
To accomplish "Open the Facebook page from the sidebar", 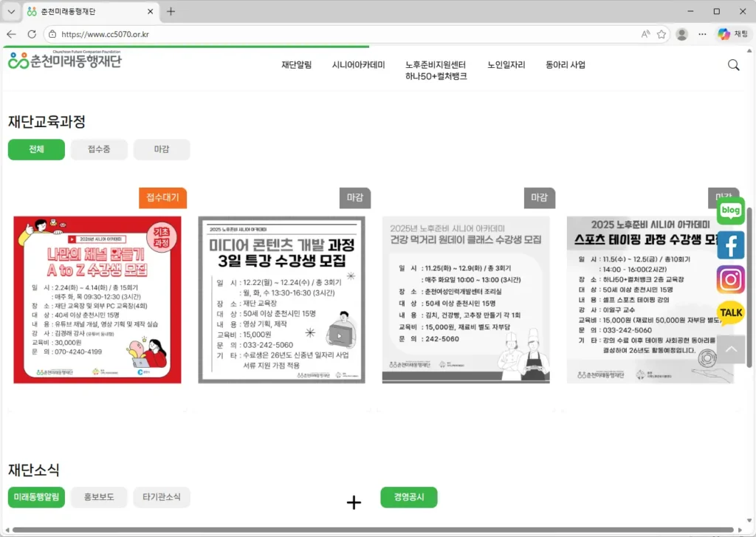I will click(x=730, y=245).
